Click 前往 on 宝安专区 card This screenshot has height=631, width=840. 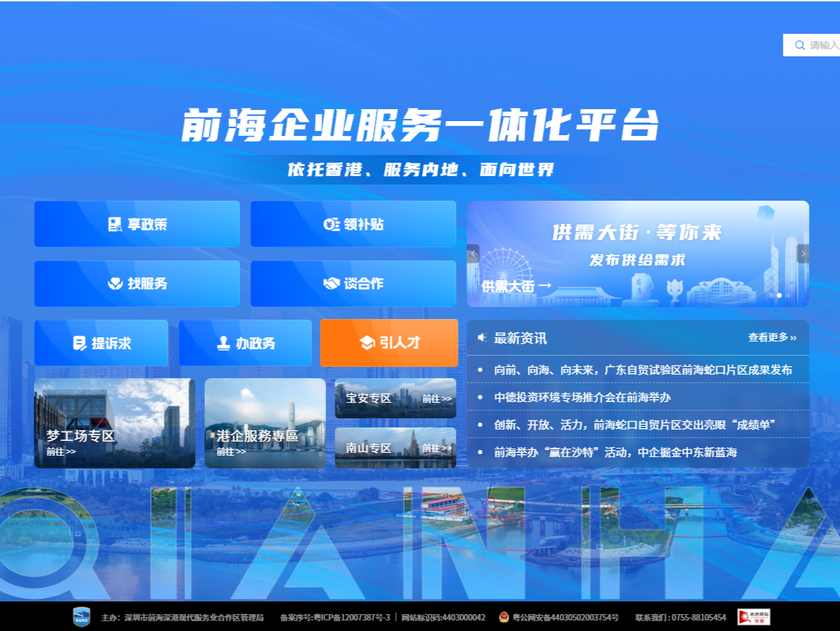pos(437,399)
